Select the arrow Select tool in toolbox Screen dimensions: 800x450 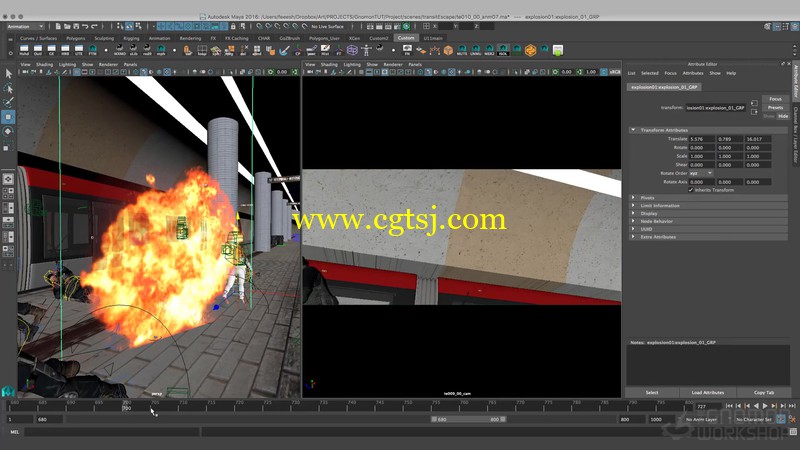[8, 74]
